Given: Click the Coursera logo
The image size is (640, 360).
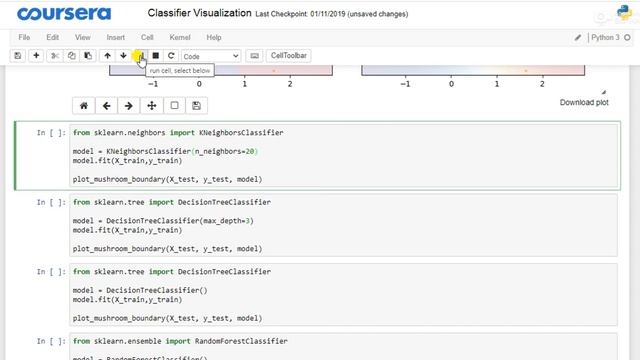Looking at the screenshot, I should [64, 13].
